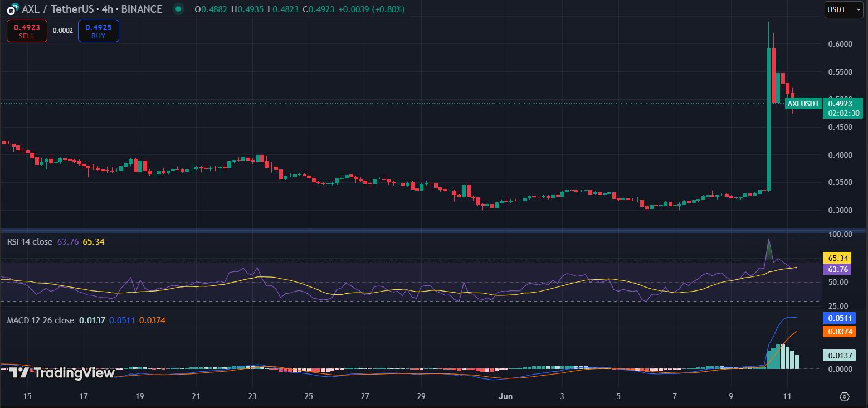Click MACD legend value 0.0137
The height and width of the screenshot is (408, 868).
[91, 320]
